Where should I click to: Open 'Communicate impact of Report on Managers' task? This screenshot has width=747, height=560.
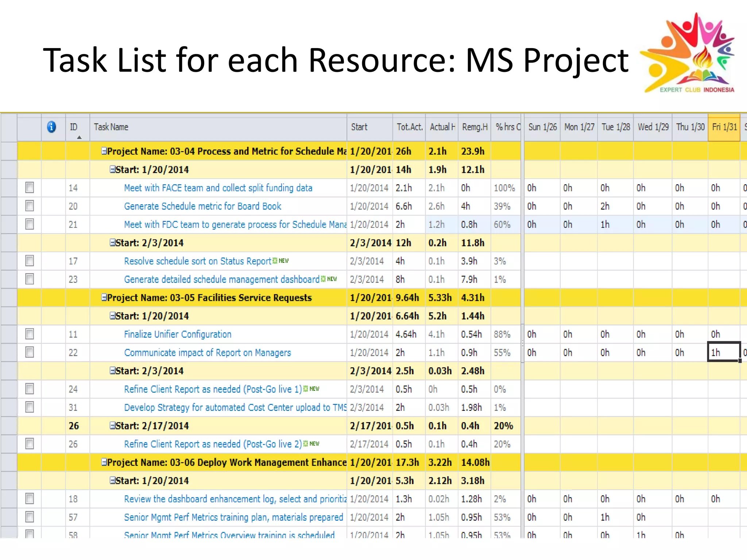[208, 353]
